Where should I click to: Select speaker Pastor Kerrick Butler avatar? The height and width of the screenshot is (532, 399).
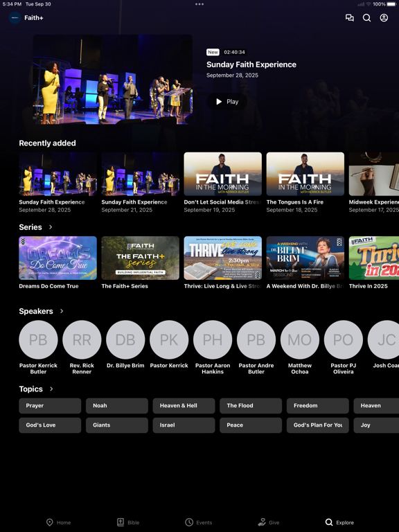[38, 339]
